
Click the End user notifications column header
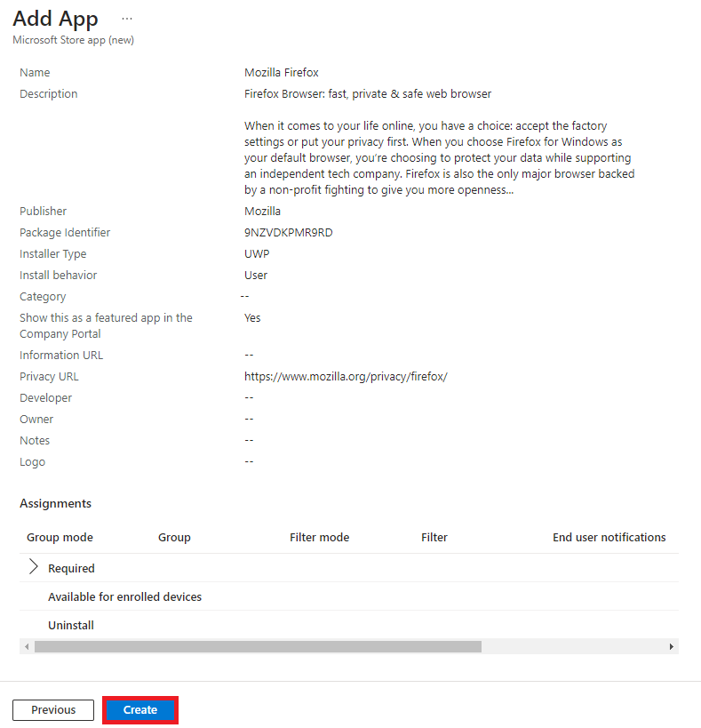[609, 537]
